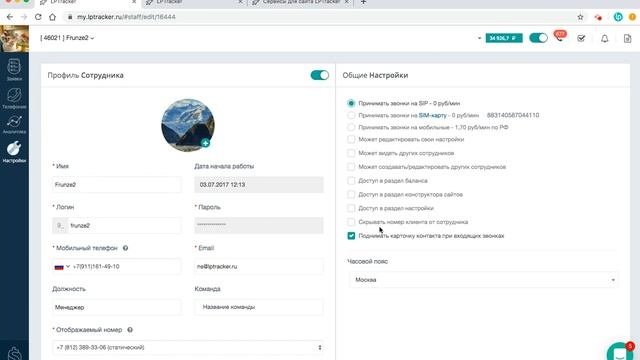This screenshot has width=640, height=360.
Task: Switch to Сервисы для сайта LPTracker tab
Action: click(x=300, y=2)
